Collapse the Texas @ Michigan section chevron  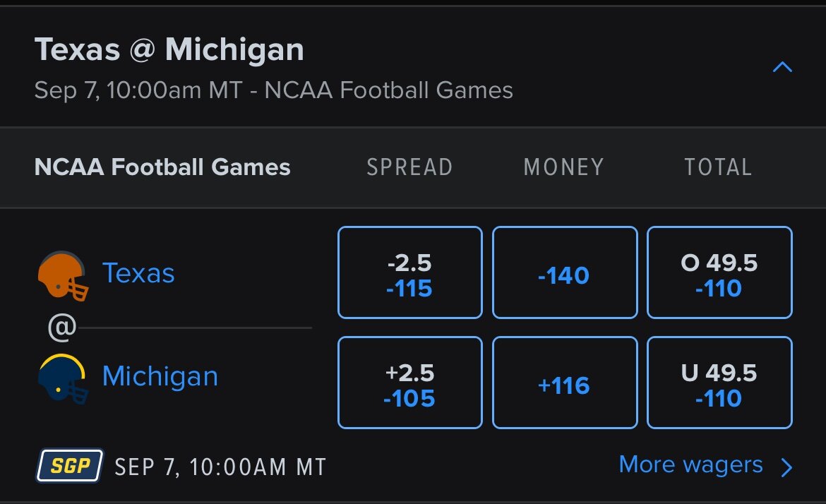[x=782, y=67]
